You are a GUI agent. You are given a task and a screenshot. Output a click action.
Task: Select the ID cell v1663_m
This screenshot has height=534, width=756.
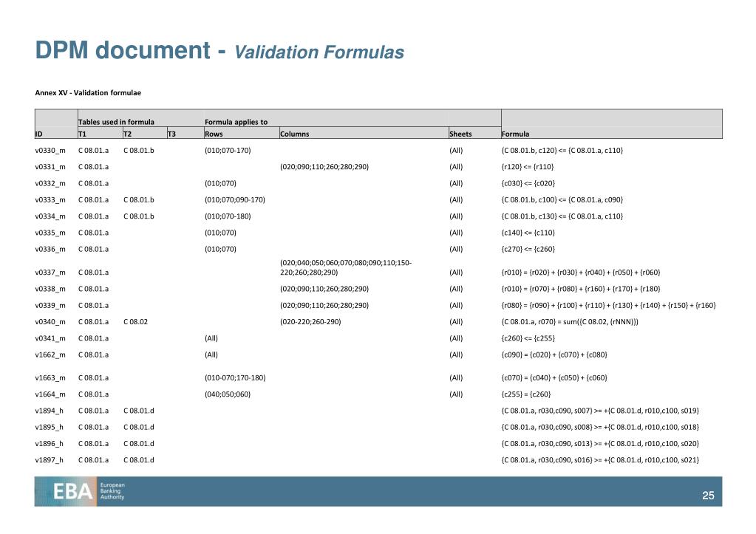(x=50, y=378)
